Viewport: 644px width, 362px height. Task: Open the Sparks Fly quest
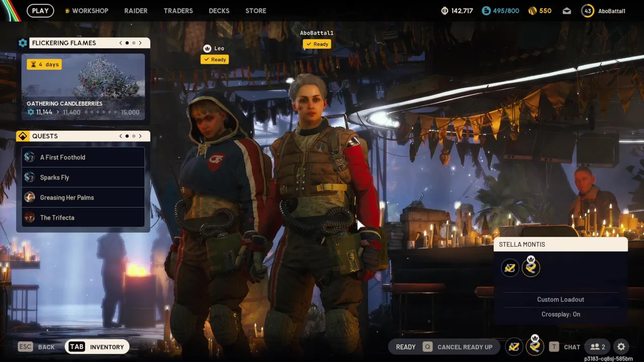(x=83, y=177)
